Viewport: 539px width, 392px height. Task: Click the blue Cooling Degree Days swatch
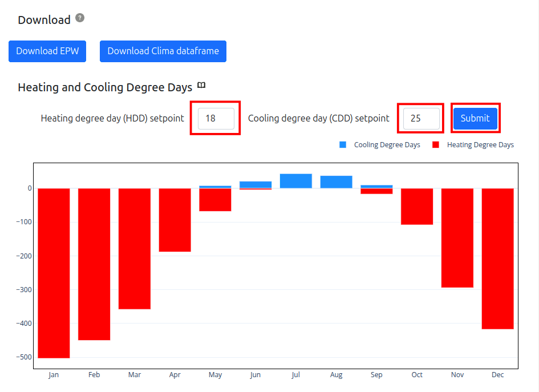343,145
